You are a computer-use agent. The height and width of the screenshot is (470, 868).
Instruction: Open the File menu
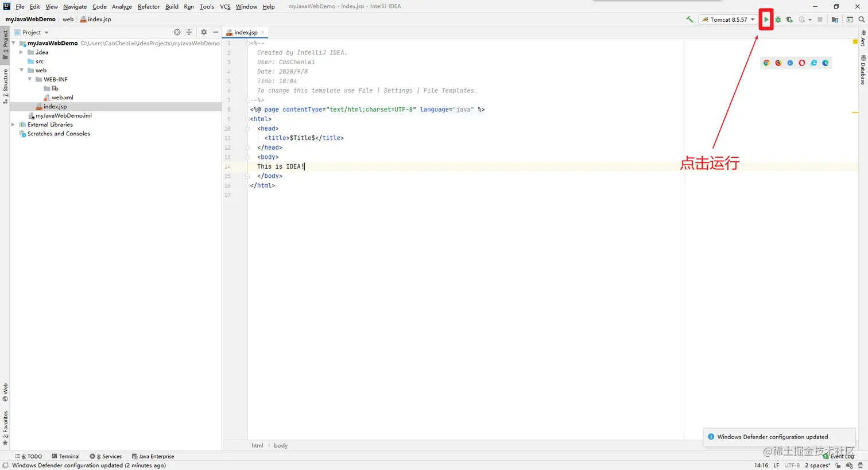20,6
